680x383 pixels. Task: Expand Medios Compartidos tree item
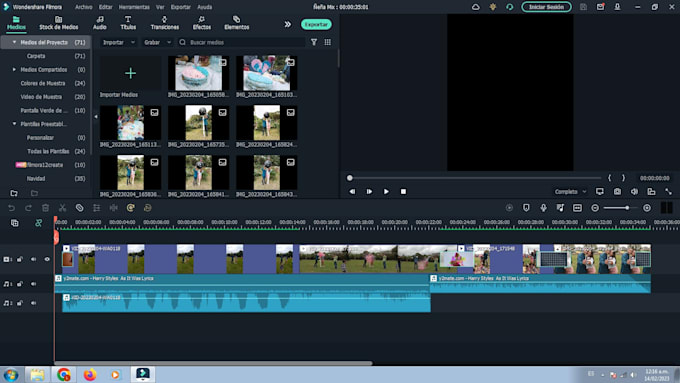click(14, 69)
